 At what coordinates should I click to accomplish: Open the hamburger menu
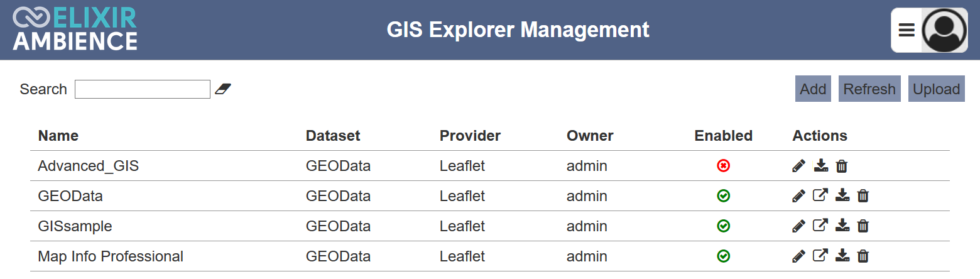906,30
